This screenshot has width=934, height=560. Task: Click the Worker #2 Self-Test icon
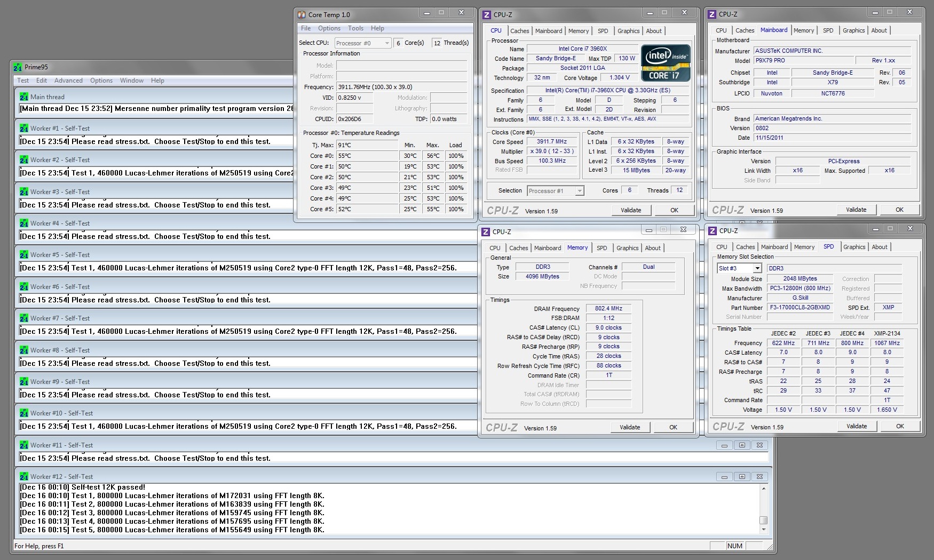pos(23,160)
